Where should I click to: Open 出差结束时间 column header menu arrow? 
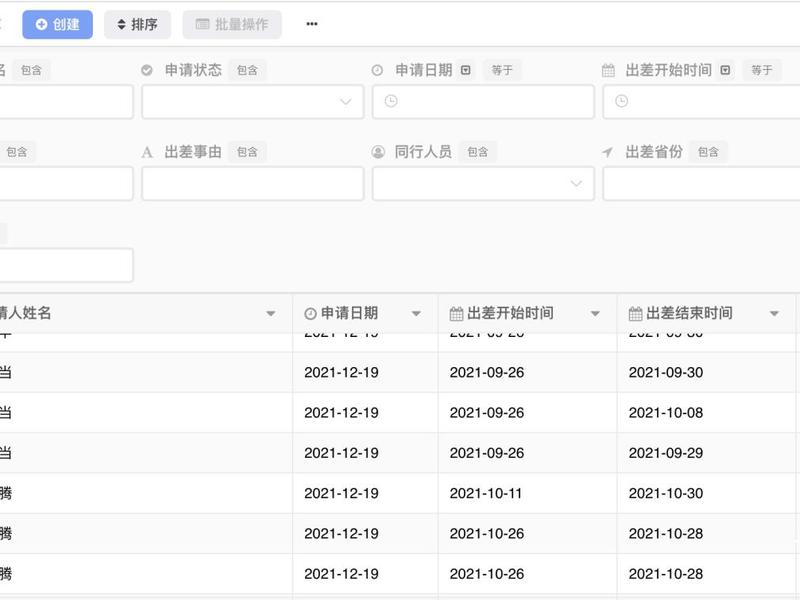point(774,313)
